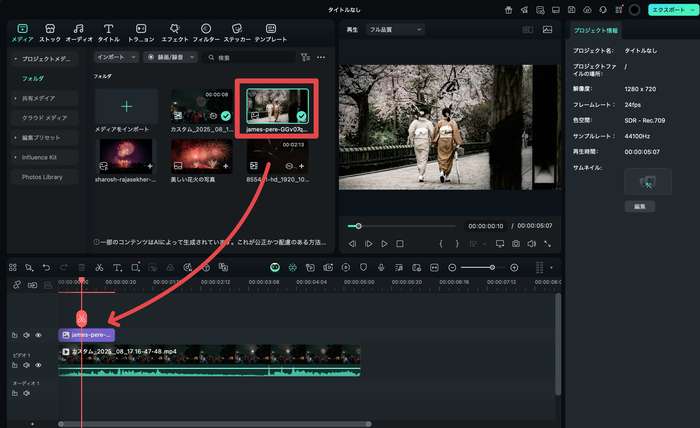Click the preview volume speaker icon

coord(531,244)
